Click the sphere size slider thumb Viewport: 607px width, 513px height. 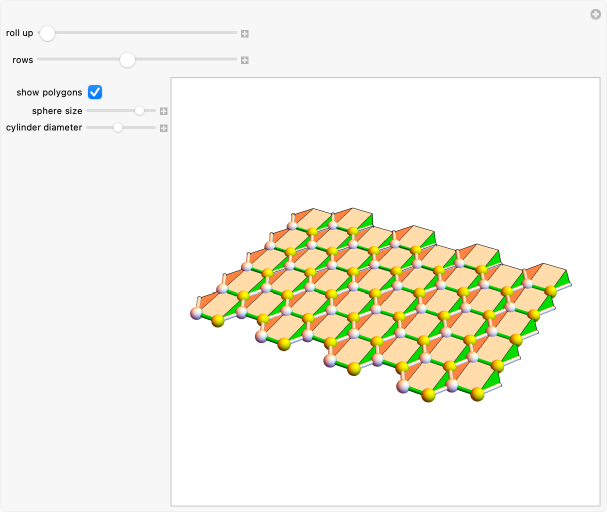(x=139, y=111)
